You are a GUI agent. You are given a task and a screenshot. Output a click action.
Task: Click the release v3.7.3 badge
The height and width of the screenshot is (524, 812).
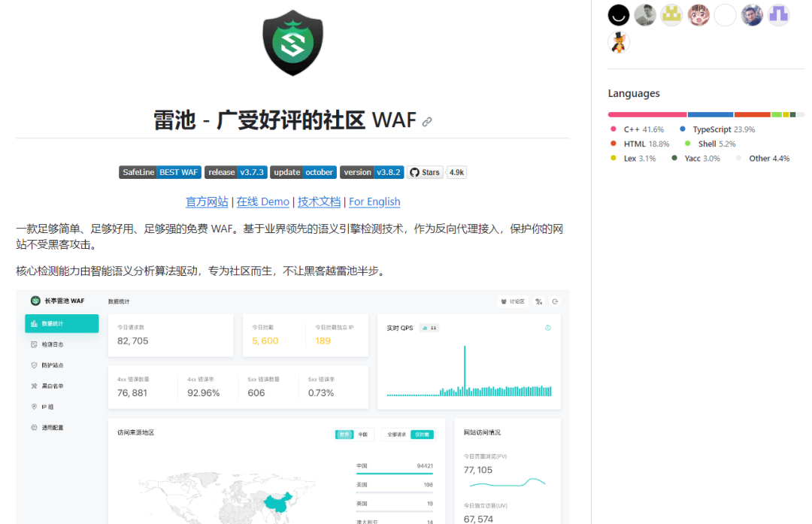[x=236, y=172]
